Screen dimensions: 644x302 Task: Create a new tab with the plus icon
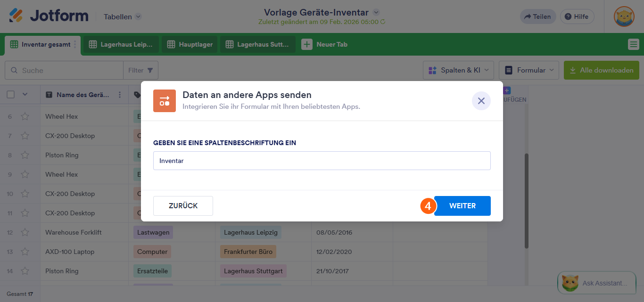tap(307, 44)
